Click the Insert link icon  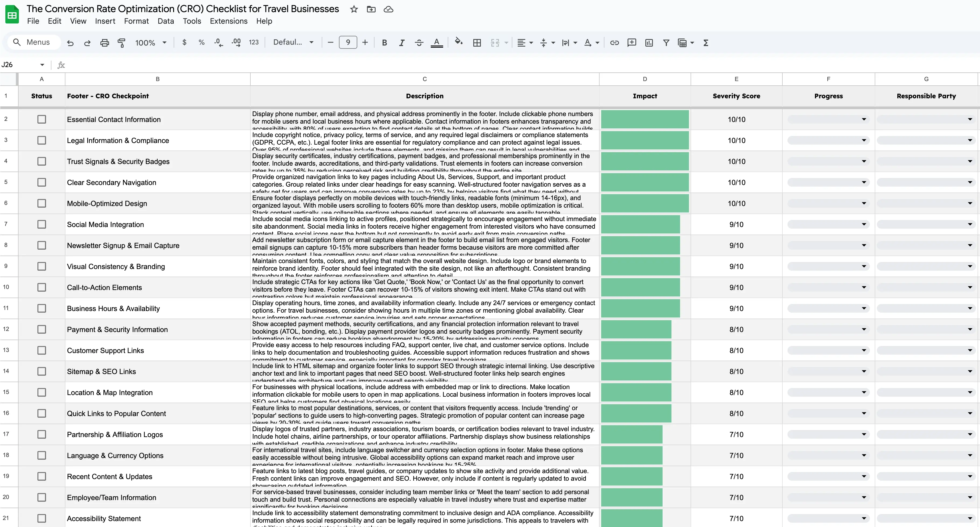pos(614,43)
